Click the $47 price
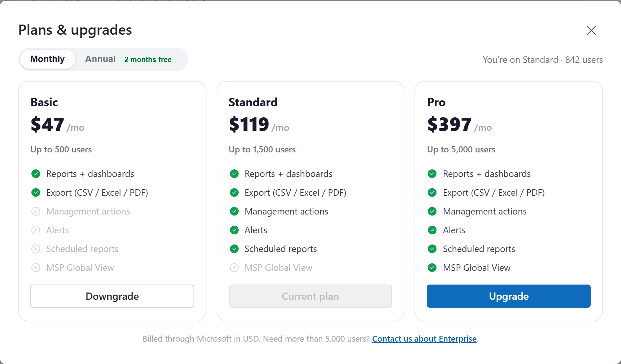 tap(47, 124)
